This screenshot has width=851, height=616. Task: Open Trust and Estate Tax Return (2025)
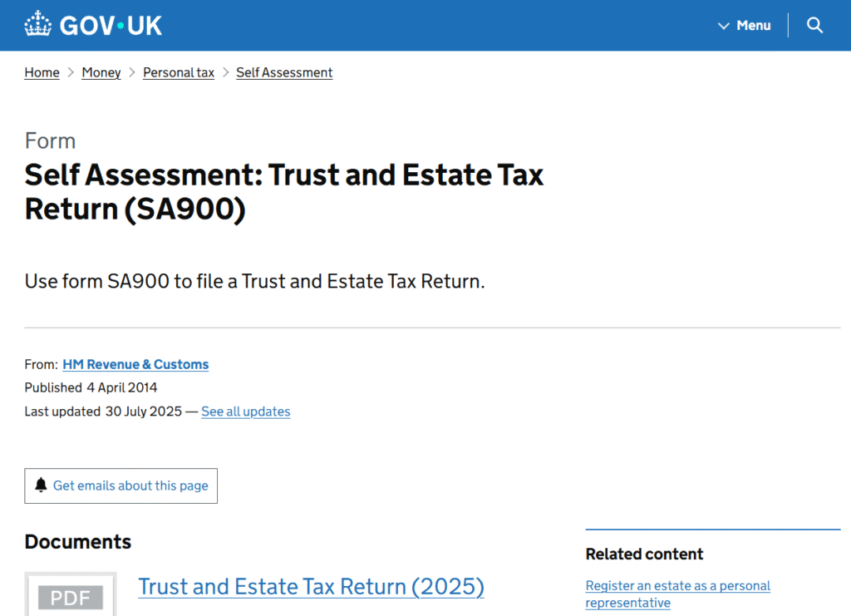311,587
